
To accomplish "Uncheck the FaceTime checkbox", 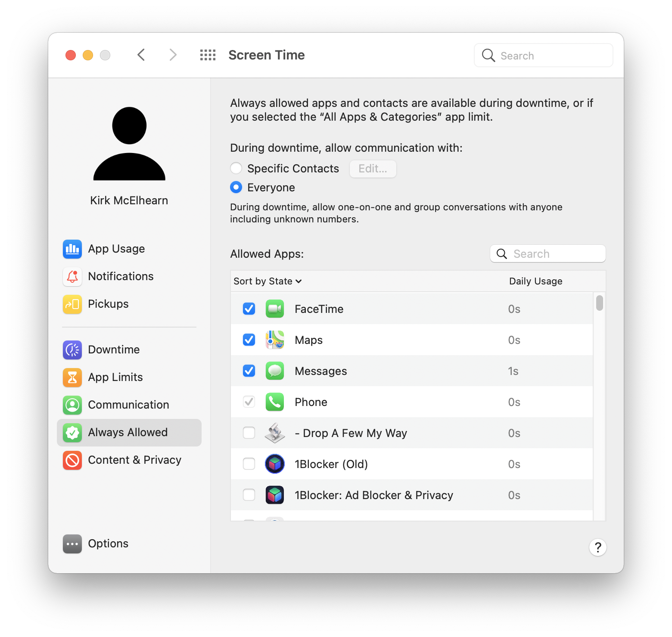I will pyautogui.click(x=249, y=309).
